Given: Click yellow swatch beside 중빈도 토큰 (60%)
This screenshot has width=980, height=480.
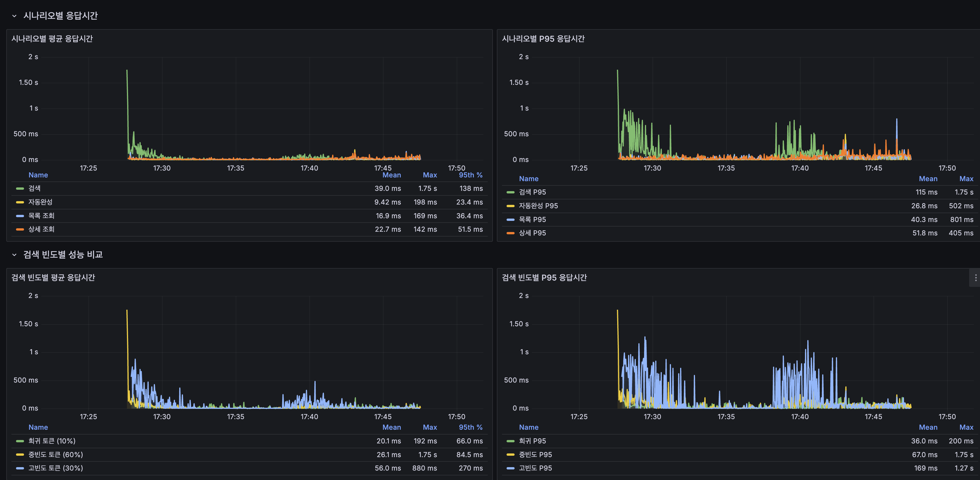Looking at the screenshot, I should [20, 455].
